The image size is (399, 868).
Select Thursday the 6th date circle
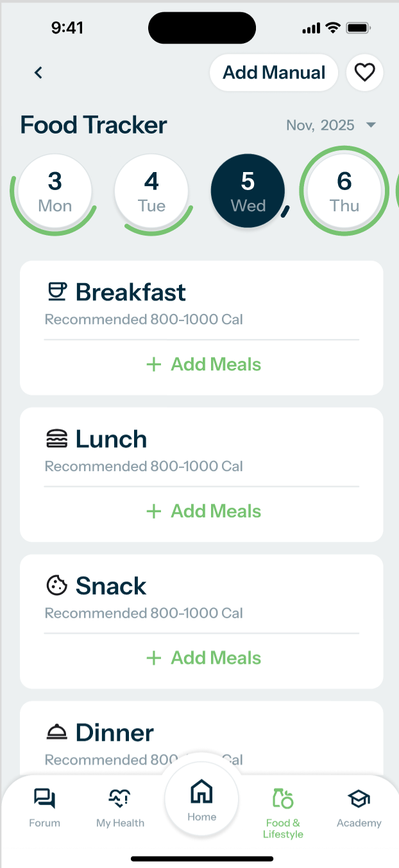point(344,191)
